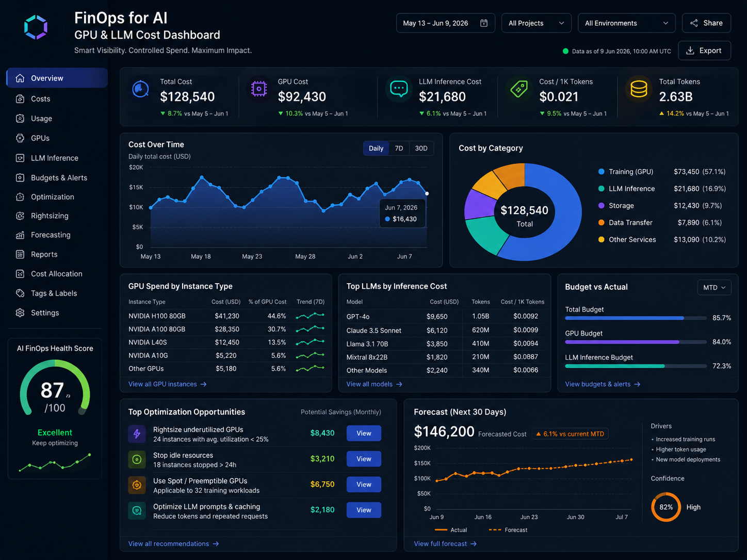Go to the Cost Allocation menu item
The height and width of the screenshot is (560, 747).
click(x=57, y=274)
